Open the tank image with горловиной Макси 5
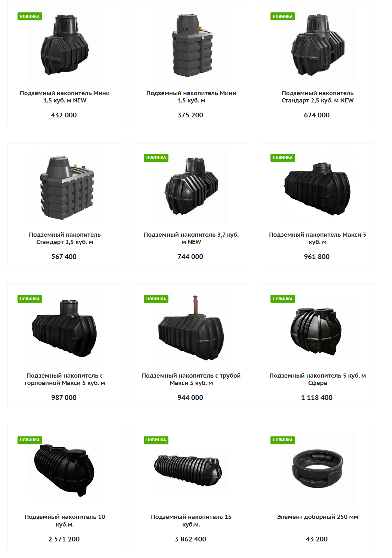This screenshot has height=558, width=392. point(65,328)
